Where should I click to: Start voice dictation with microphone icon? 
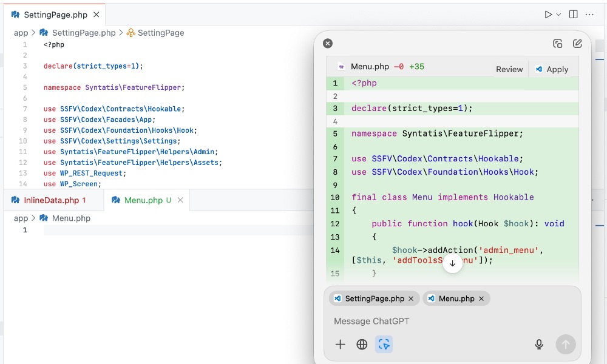click(539, 344)
